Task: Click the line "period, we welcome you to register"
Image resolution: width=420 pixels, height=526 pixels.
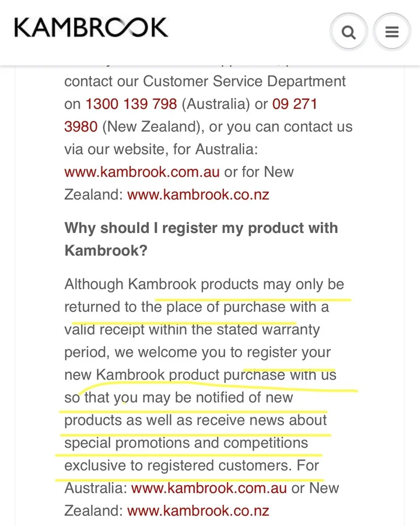Action: point(197,353)
